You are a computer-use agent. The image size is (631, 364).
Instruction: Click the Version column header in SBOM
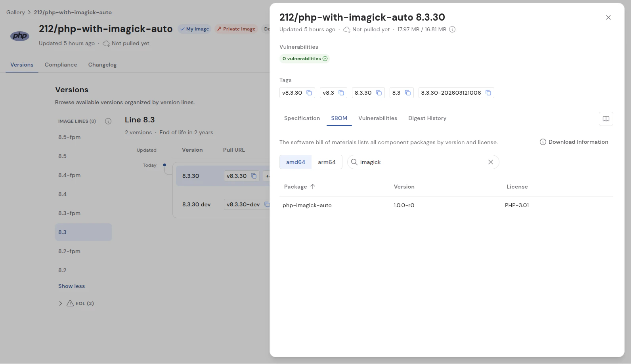[404, 187]
